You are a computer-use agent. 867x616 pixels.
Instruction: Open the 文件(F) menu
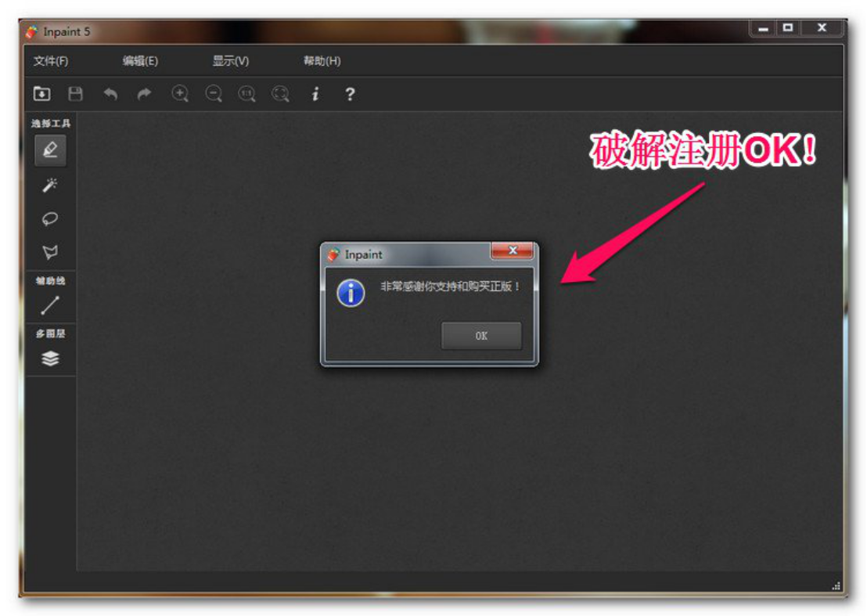click(51, 61)
